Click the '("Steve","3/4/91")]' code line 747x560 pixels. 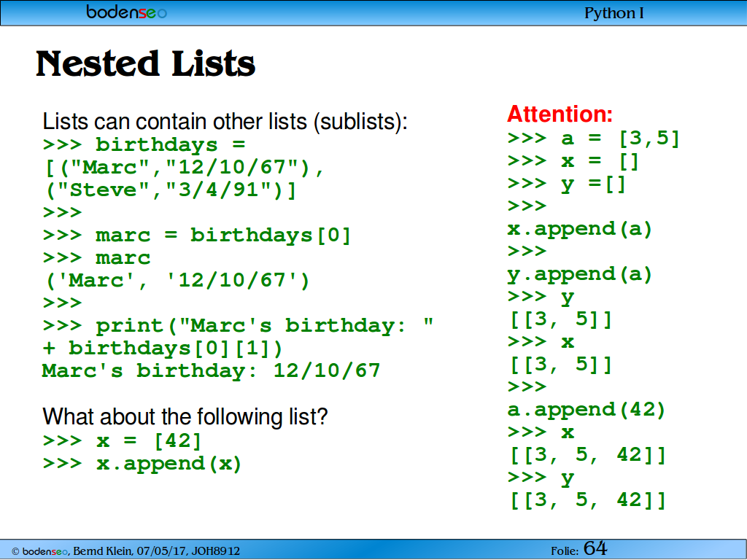point(171,190)
